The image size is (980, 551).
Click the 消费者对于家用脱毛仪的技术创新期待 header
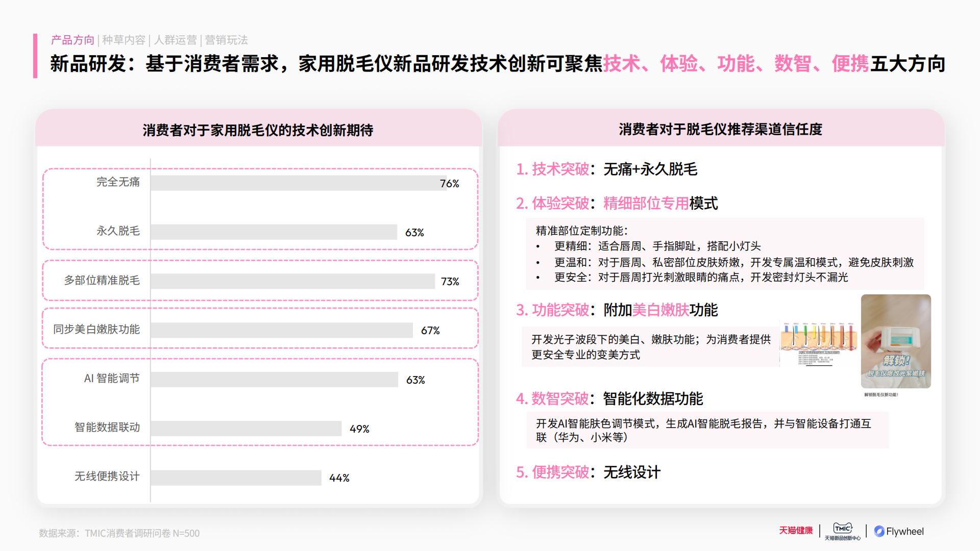258,130
